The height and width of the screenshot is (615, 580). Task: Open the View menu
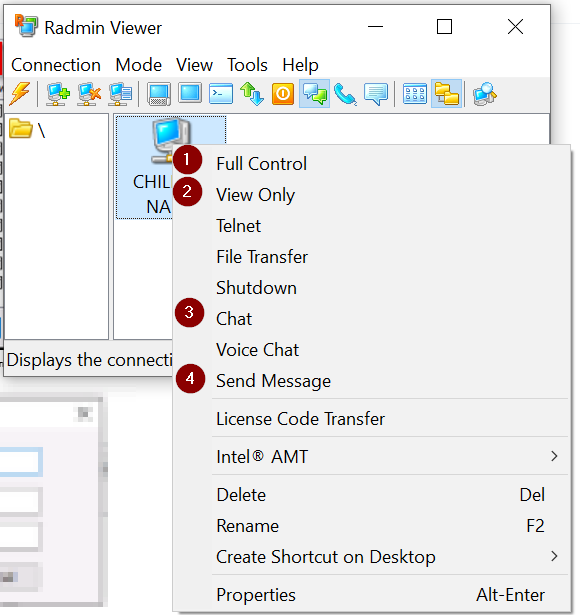[195, 65]
